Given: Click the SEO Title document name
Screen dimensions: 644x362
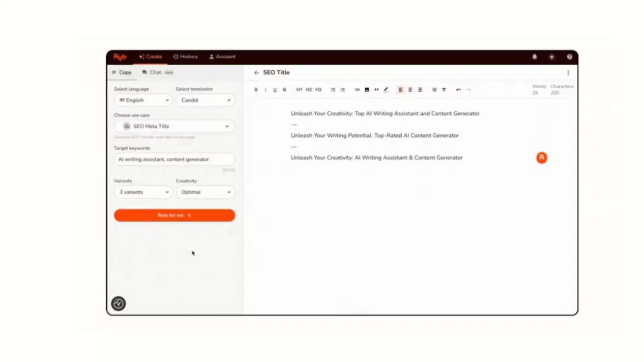Looking at the screenshot, I should click(276, 73).
